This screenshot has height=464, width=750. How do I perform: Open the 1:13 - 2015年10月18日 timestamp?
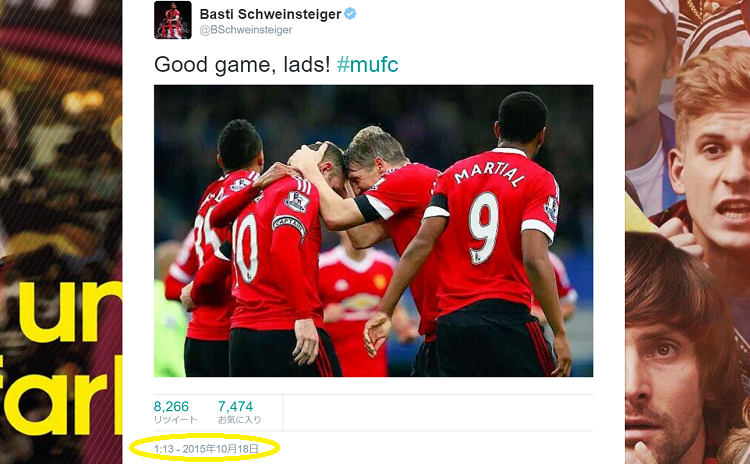pos(206,449)
